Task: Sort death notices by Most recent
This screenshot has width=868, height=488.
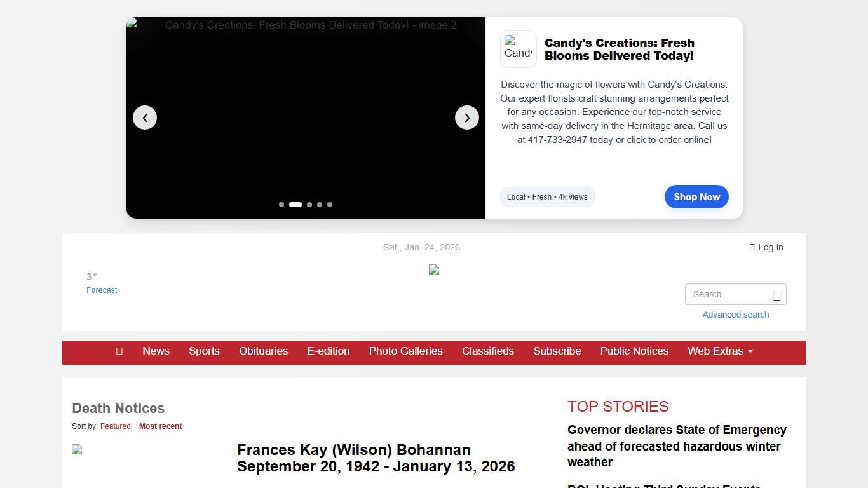Action: (x=160, y=426)
